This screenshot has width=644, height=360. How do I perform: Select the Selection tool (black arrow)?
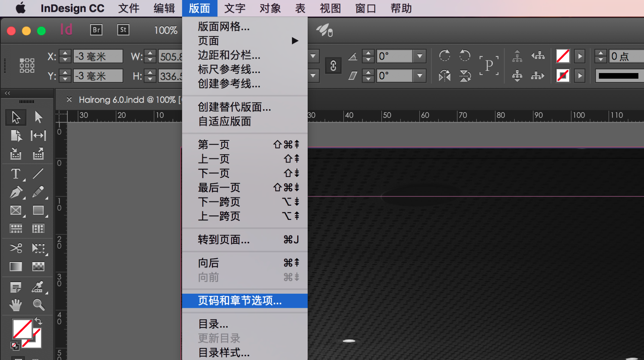16,117
